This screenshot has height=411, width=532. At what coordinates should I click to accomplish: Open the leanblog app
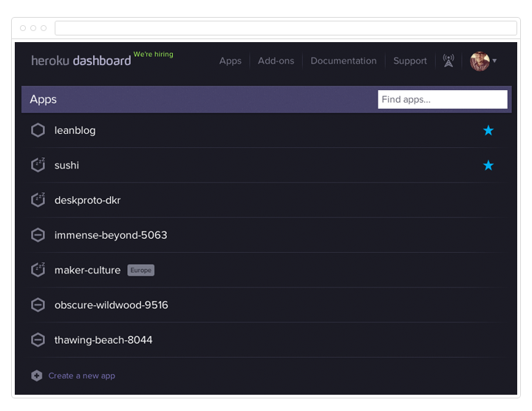[x=75, y=130]
